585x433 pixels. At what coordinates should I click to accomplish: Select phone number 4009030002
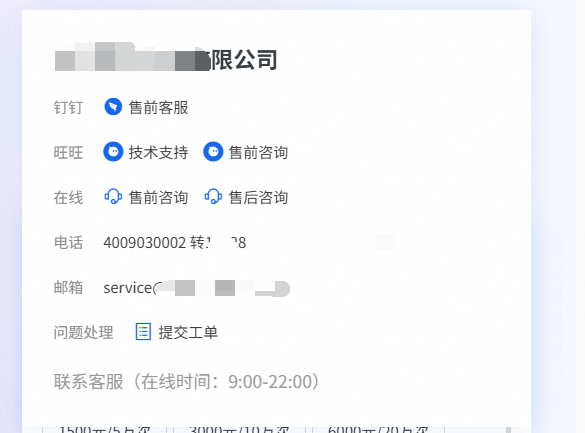point(144,243)
